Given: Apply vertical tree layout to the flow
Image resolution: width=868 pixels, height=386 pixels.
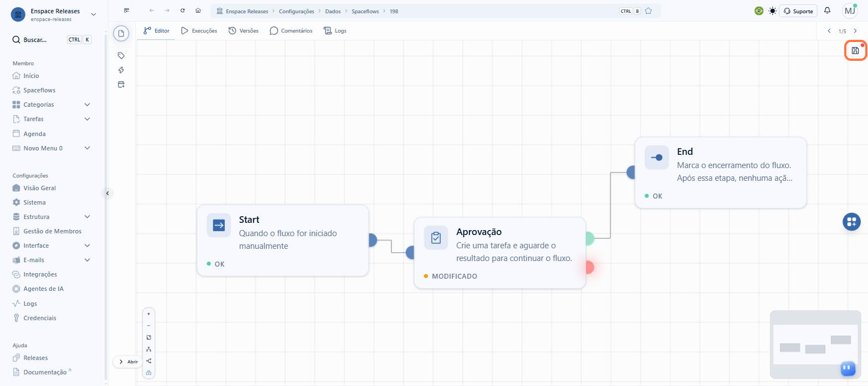Looking at the screenshot, I should click(x=148, y=349).
